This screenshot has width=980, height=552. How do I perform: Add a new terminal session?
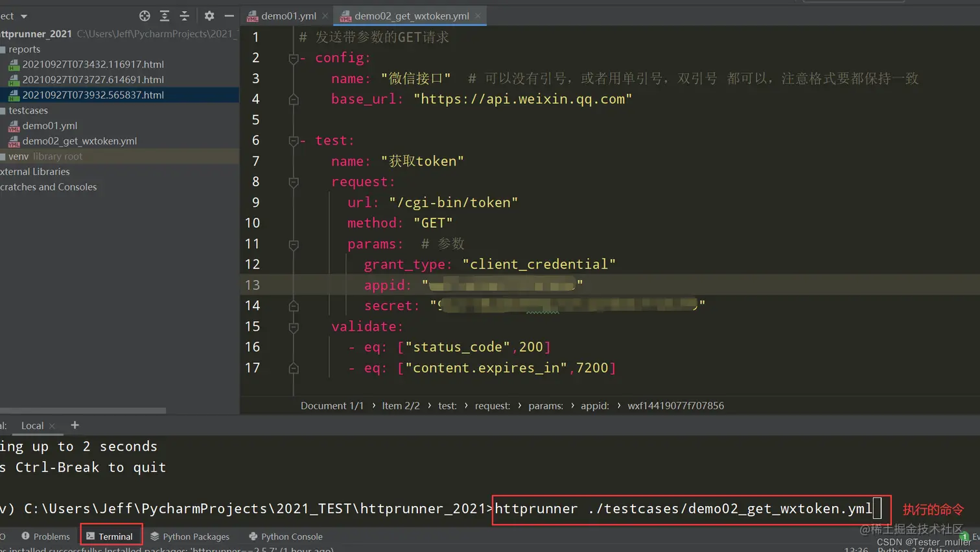tap(75, 426)
